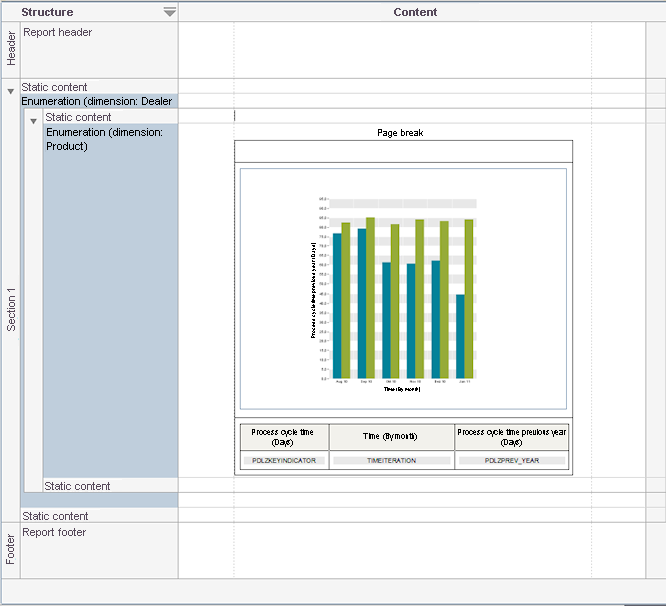
Task: Select the Enumeration (dimension: Product) row
Action: [x=110, y=301]
